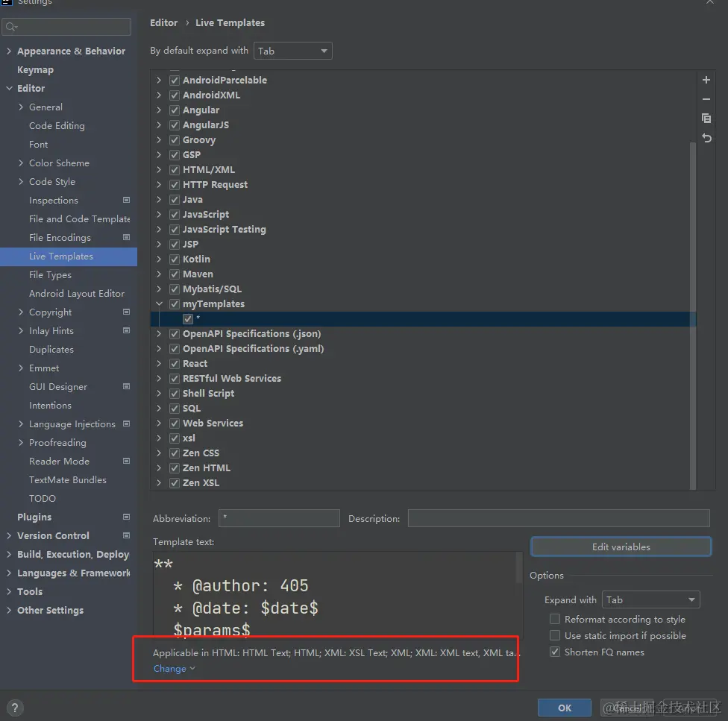
Task: Click the Inspections project-level settings icon
Action: [x=126, y=200]
